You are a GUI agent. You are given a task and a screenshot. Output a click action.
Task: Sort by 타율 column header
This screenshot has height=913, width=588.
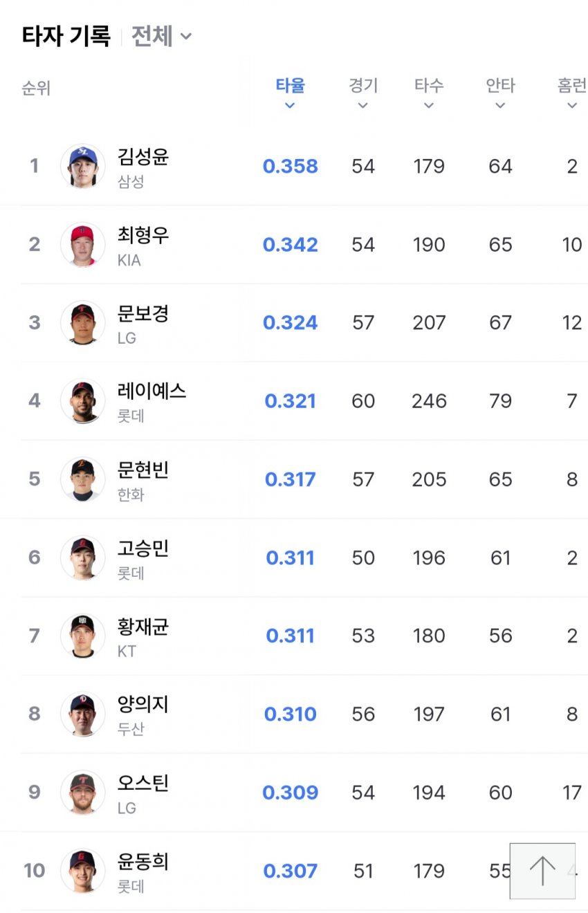coord(290,92)
